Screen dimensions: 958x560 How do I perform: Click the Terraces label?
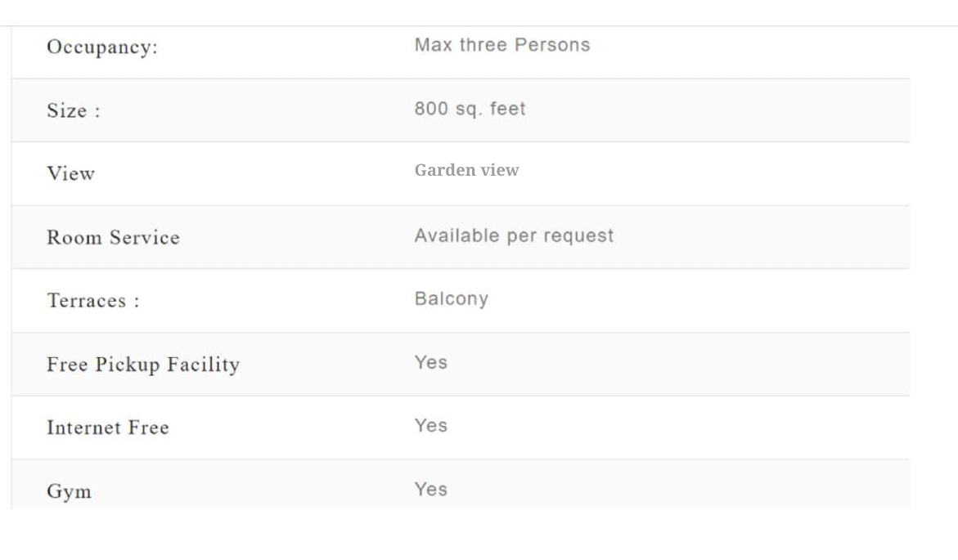[x=92, y=300]
